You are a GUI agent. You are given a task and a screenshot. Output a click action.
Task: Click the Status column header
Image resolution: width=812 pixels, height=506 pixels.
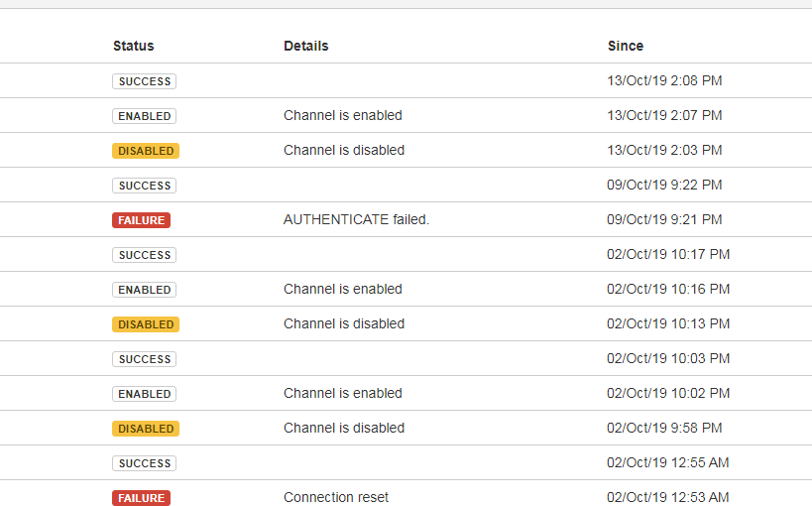coord(134,46)
